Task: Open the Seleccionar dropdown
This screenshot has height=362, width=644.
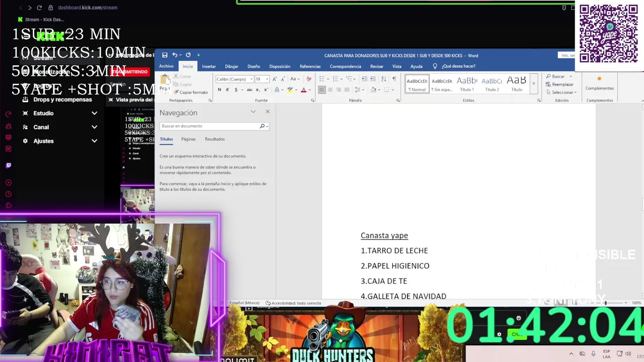Action: (x=561, y=93)
